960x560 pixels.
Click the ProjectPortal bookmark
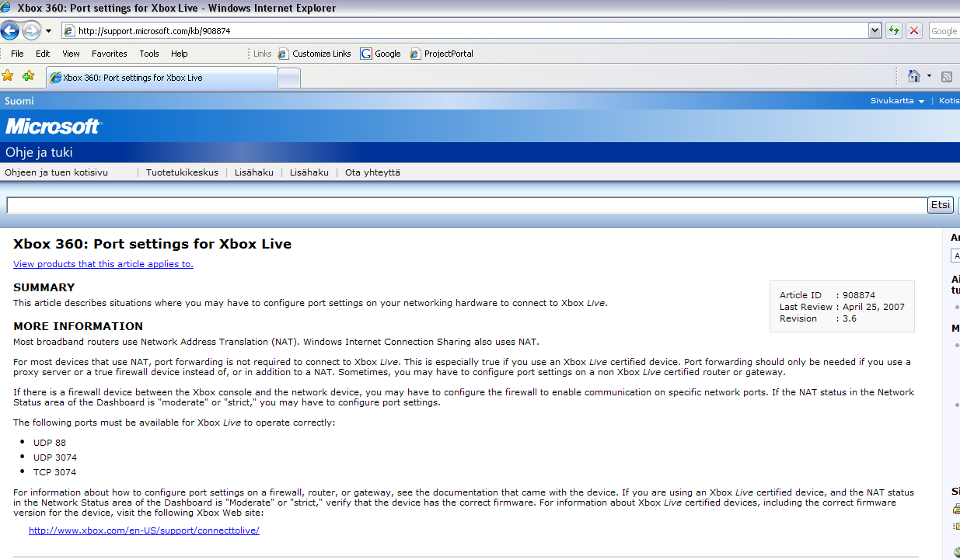coord(441,54)
